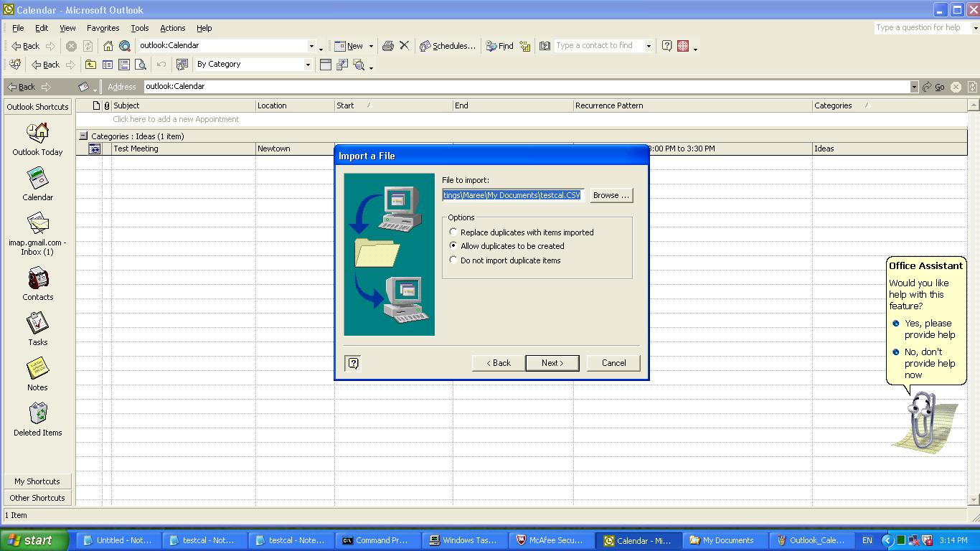Click the Print icon in toolbar
This screenshot has height=551, width=980.
point(388,46)
